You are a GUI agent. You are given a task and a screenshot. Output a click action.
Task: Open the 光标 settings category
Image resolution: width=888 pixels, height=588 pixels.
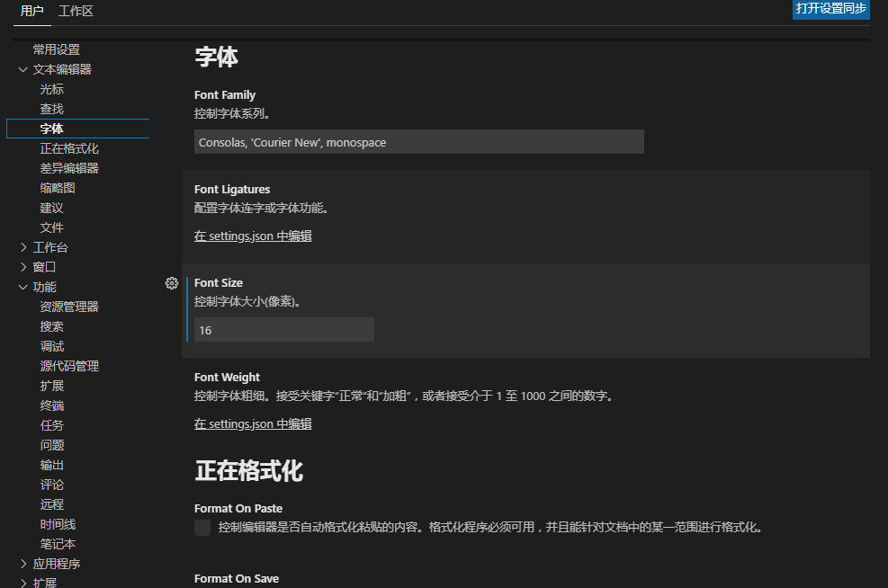click(x=51, y=89)
